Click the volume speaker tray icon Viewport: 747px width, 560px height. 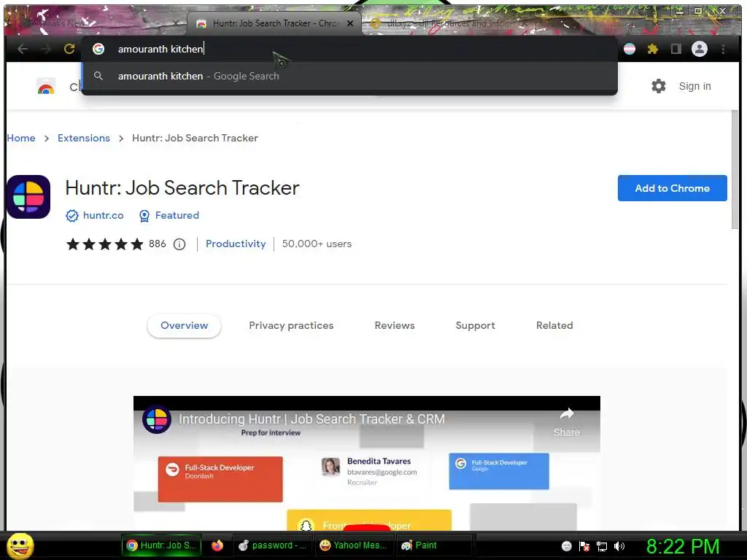pos(619,546)
